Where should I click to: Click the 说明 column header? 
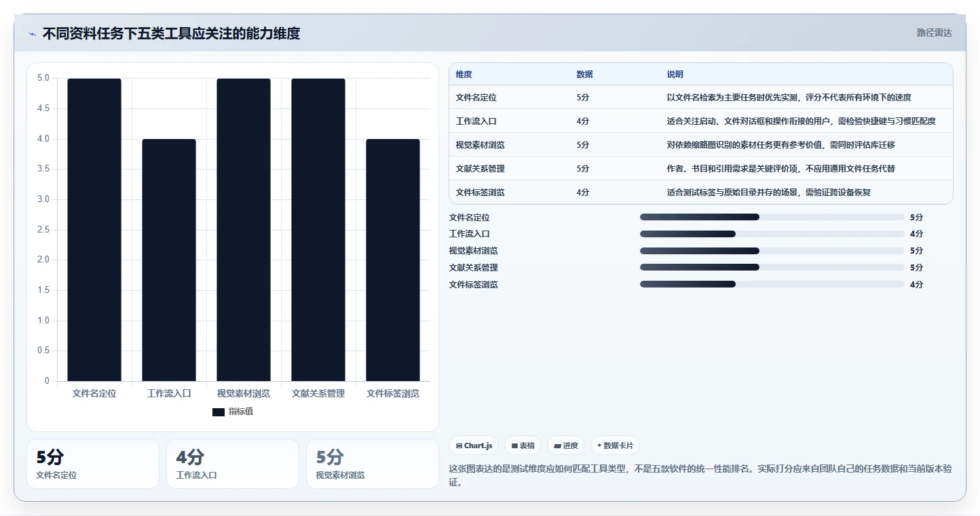tap(675, 74)
